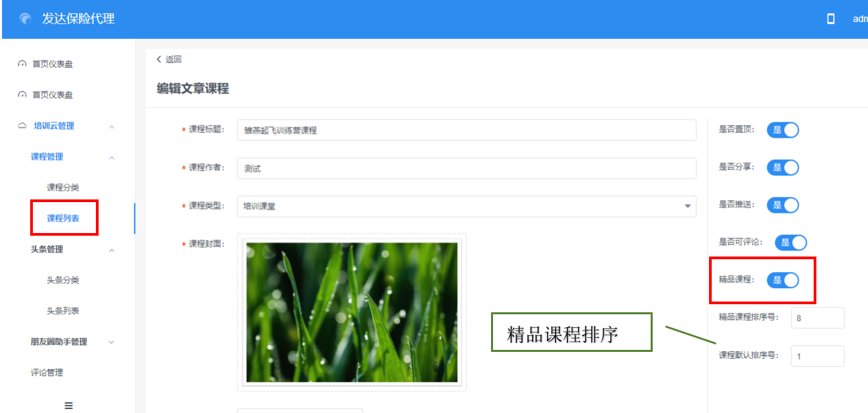Click the cloud icon beside 培训云管理
The width and height of the screenshot is (868, 413).
coord(22,126)
